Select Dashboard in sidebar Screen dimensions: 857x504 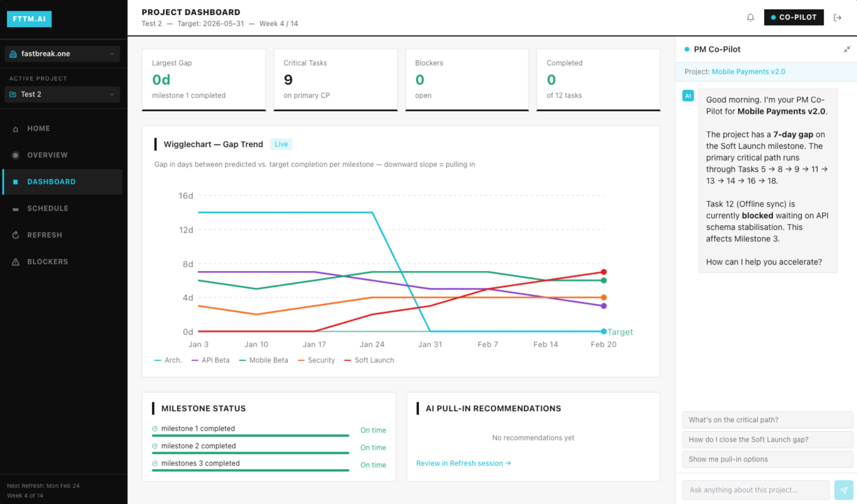[62, 182]
